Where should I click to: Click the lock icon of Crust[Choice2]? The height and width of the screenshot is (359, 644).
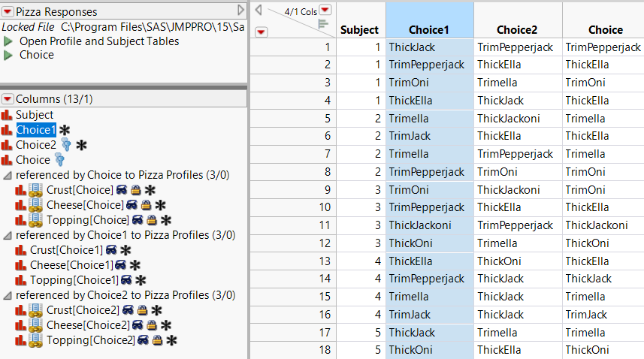[142, 309]
